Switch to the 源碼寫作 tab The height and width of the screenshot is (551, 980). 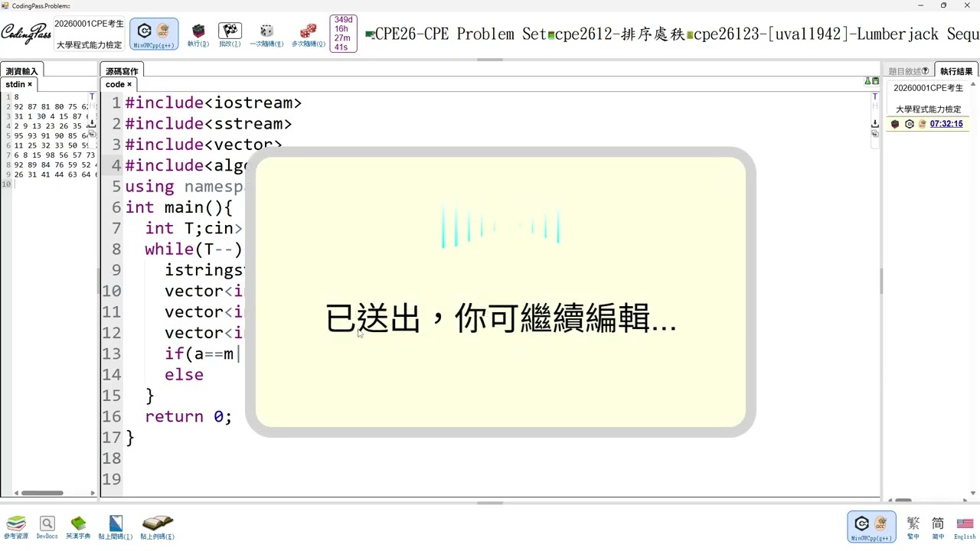[x=122, y=71]
